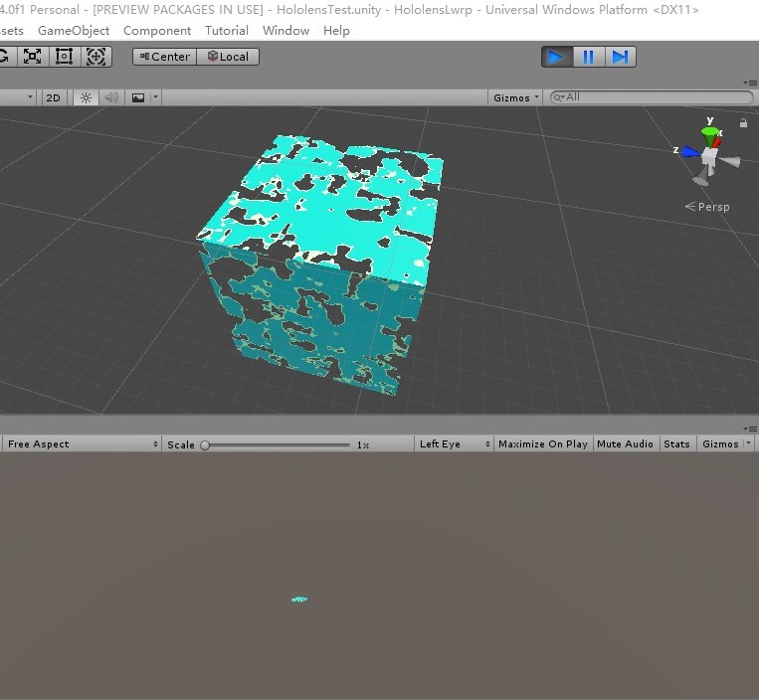This screenshot has width=759, height=700.
Task: Toggle Game view Gizmos button
Action: pos(720,444)
